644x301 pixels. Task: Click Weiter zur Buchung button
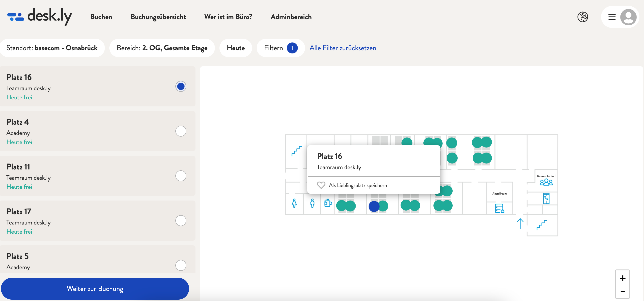pos(95,288)
